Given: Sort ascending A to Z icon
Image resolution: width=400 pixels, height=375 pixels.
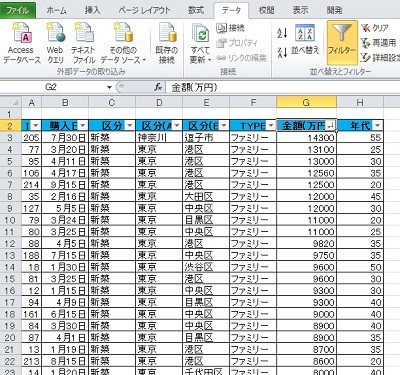Looking at the screenshot, I should [x=282, y=33].
